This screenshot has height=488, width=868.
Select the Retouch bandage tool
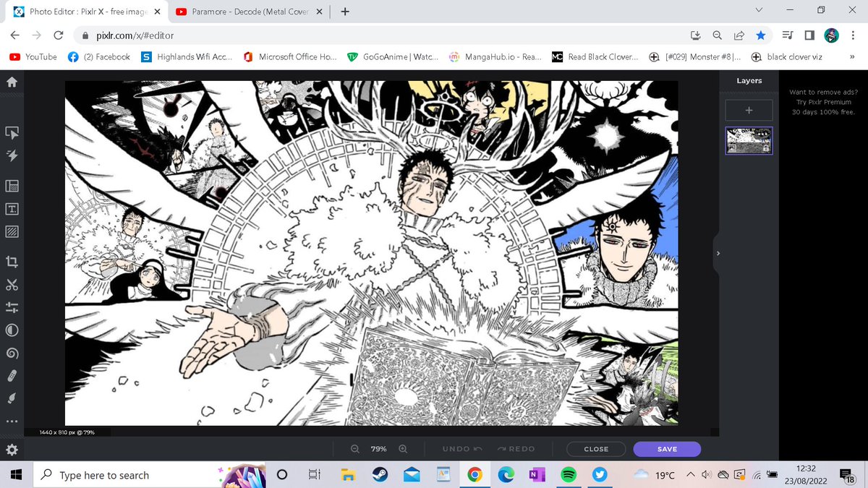coord(12,376)
